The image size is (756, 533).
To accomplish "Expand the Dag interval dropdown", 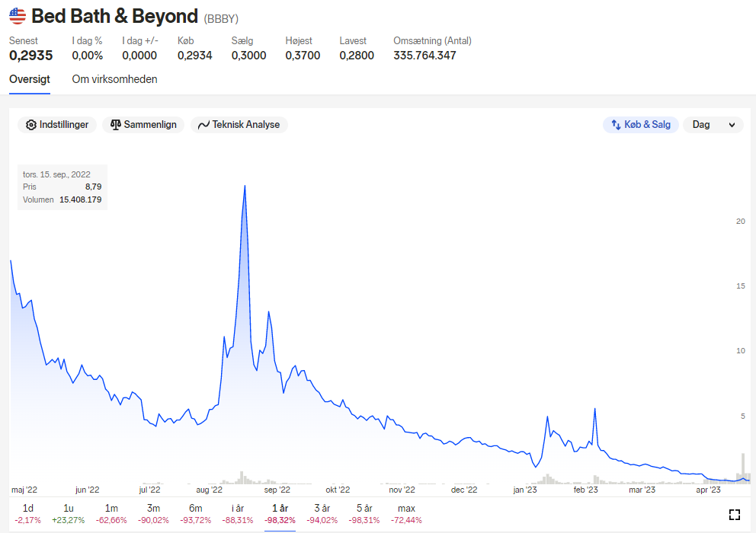I will pos(713,125).
